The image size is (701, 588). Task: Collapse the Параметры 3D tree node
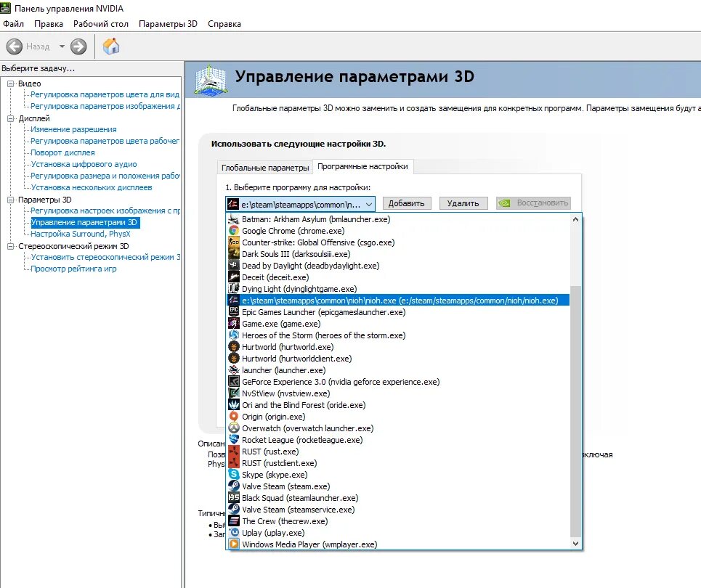click(11, 200)
